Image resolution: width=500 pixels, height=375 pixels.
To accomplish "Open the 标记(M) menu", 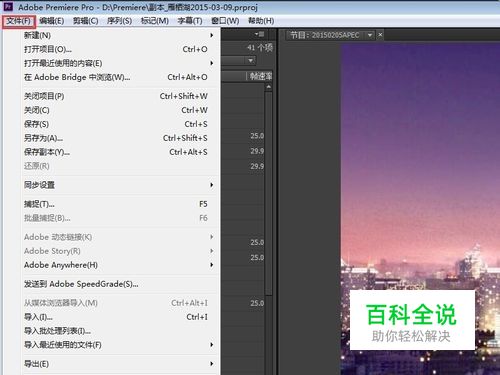I will pyautogui.click(x=155, y=21).
